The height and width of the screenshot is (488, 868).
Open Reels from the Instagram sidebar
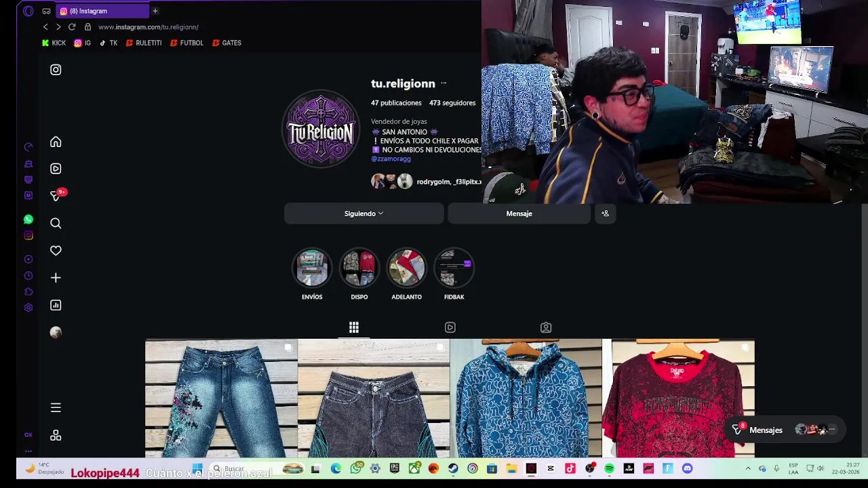pos(56,169)
